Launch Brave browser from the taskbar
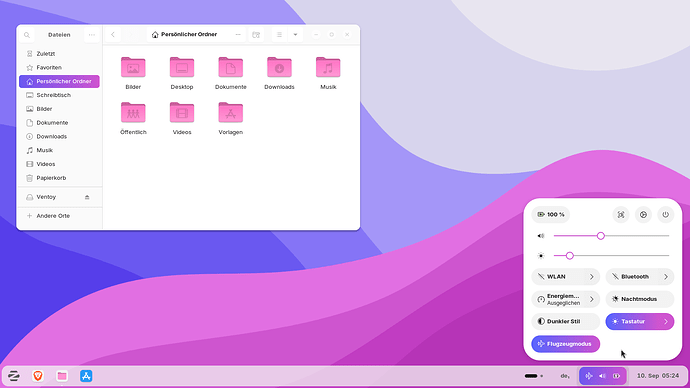This screenshot has width=690, height=388. (x=38, y=376)
